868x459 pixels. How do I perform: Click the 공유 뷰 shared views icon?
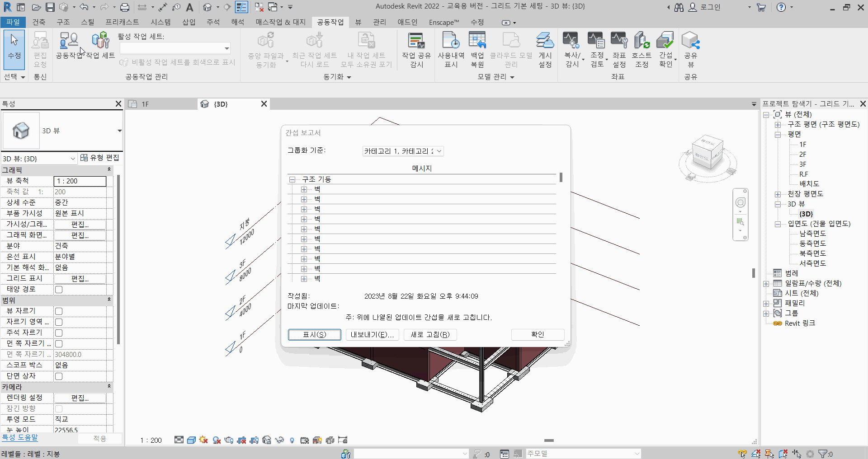[x=690, y=50]
